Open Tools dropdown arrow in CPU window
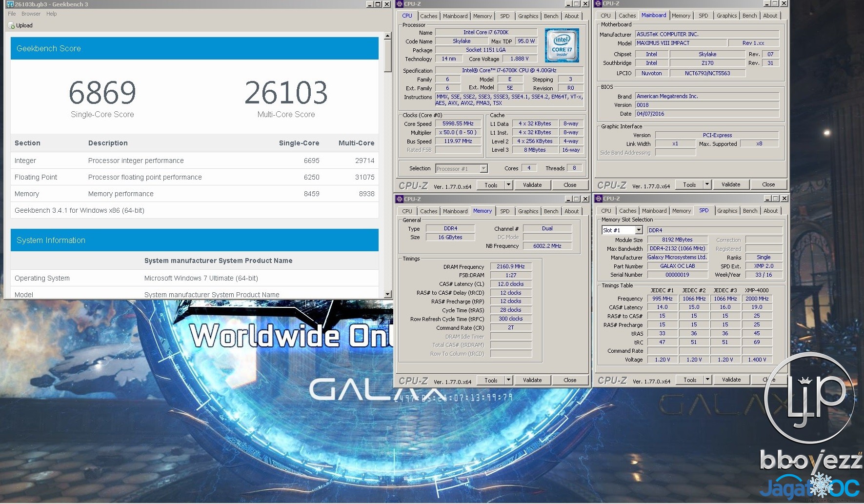Screen dimensions: 864x504 point(508,185)
